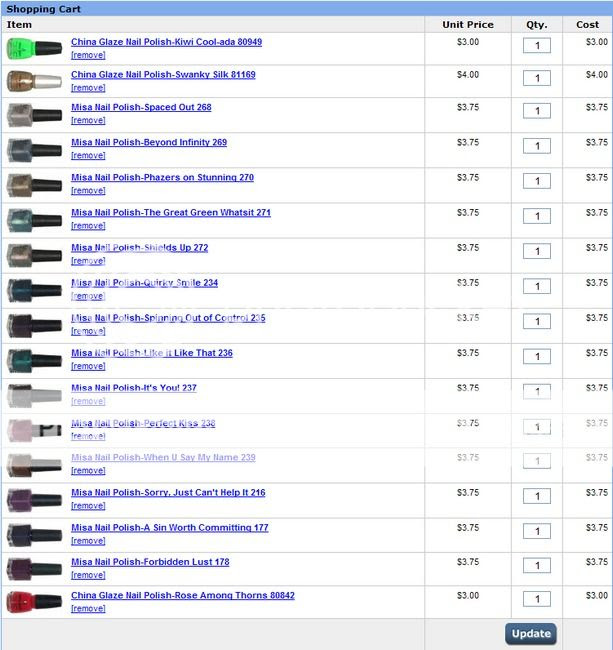Screen dimensions: 613x650
Task: Edit quantity field for Sorry, Just Can't Help It
Action: 537,496
